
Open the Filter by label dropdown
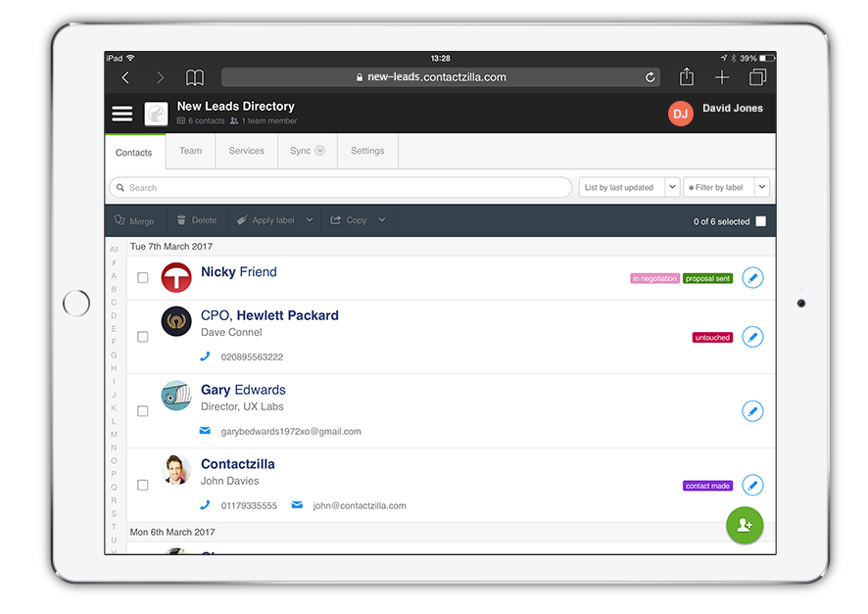pos(726,187)
